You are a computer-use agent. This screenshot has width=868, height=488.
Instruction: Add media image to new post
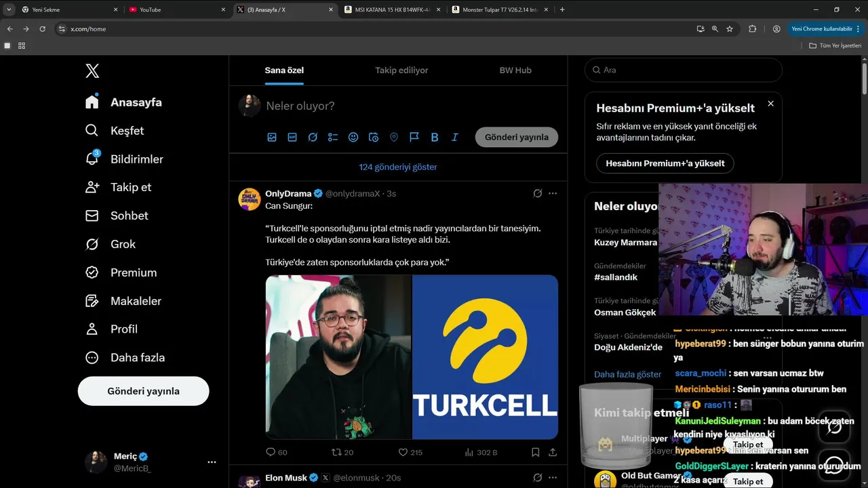272,137
